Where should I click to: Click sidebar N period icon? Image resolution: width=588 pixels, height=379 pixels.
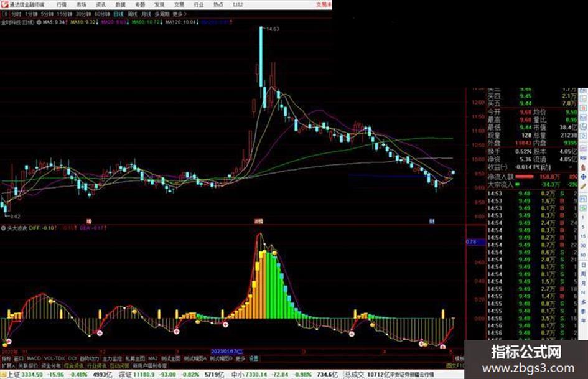[583, 292]
